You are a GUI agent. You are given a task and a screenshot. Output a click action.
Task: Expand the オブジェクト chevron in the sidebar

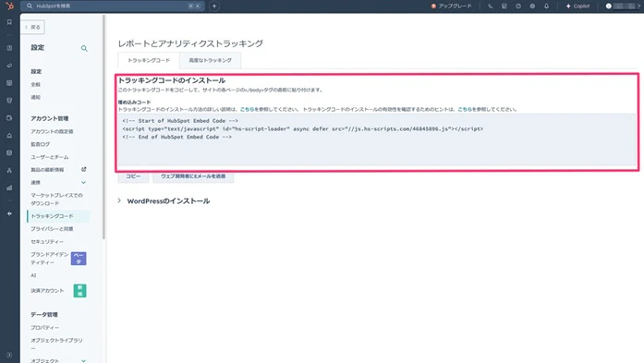point(84,360)
